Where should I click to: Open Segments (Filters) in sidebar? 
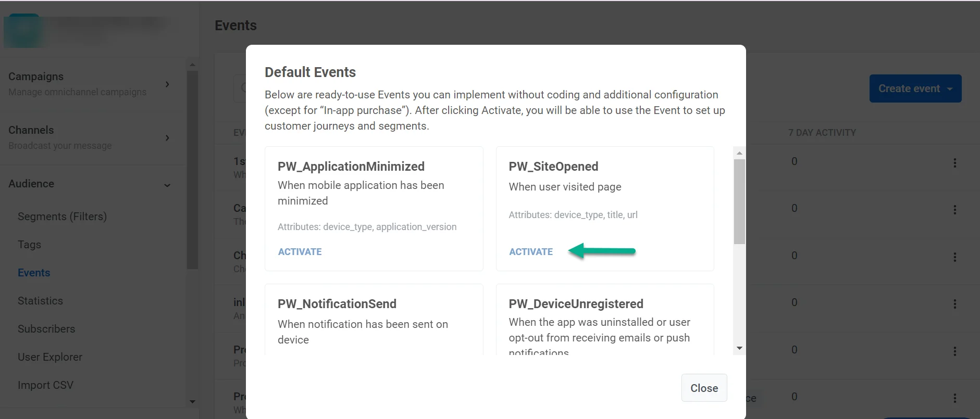point(62,217)
